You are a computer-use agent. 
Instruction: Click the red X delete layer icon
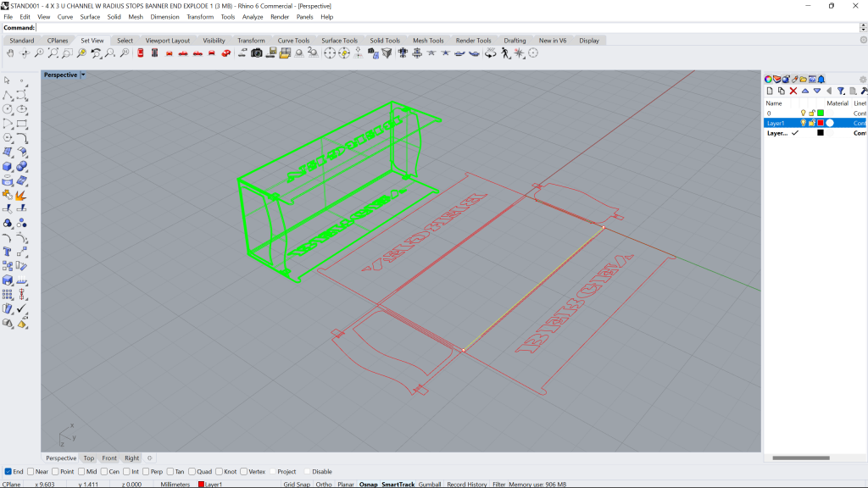tap(793, 91)
